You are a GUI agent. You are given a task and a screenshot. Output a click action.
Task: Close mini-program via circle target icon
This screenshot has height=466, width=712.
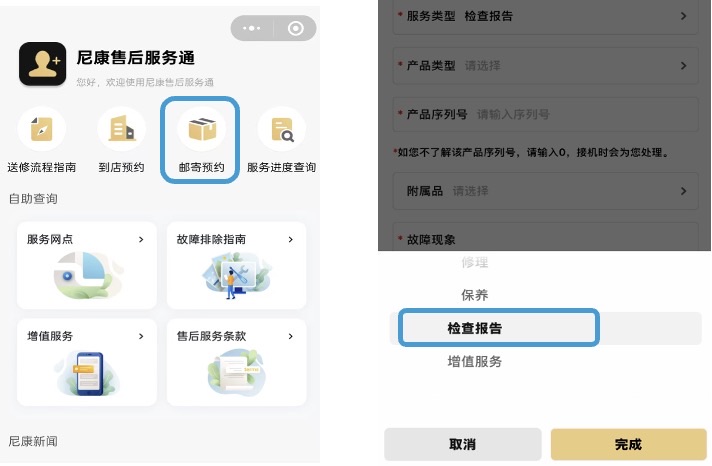pyautogui.click(x=294, y=29)
